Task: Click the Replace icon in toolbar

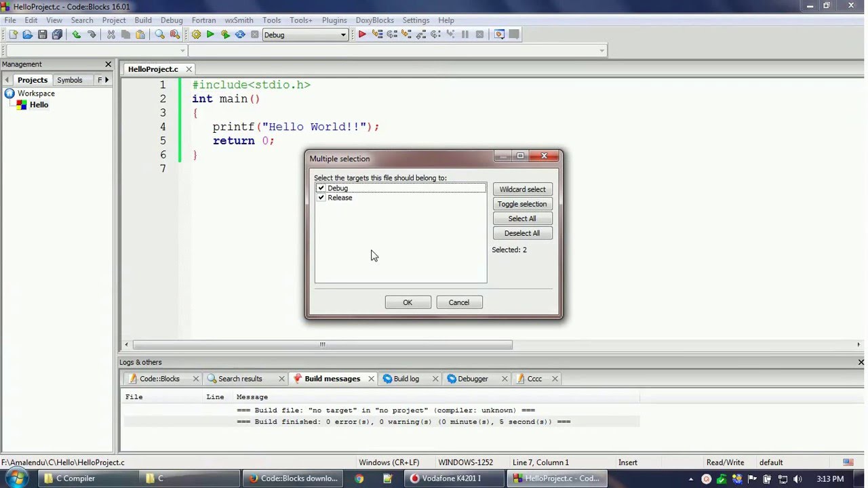Action: click(x=174, y=35)
